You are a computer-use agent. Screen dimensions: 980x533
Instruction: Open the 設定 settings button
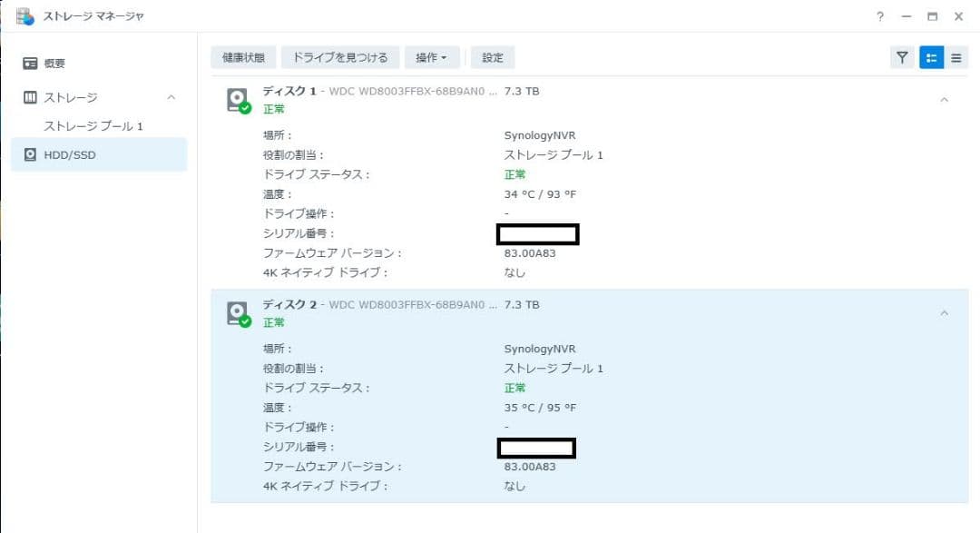click(492, 56)
